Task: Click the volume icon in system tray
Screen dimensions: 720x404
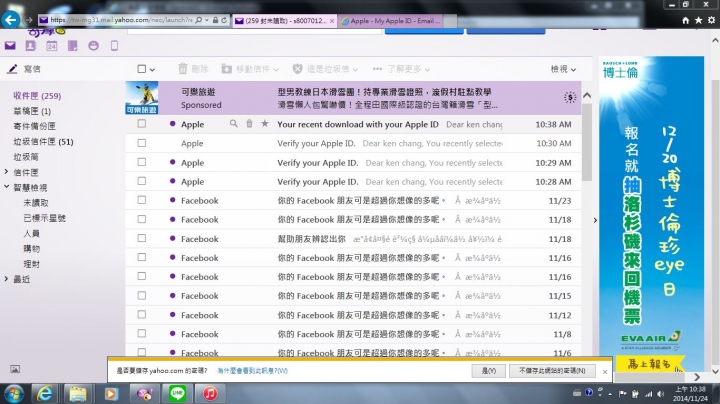Action: click(660, 394)
